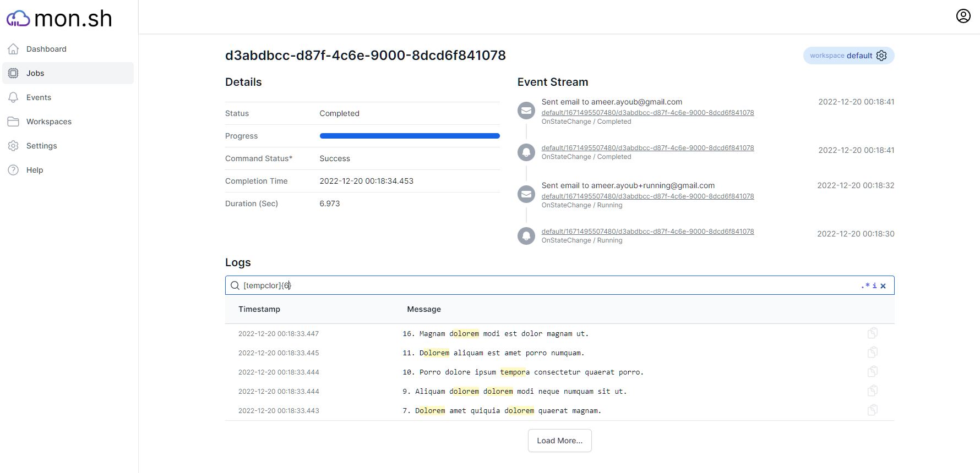980x473 pixels.
Task: Go to Events in the sidebar
Action: (39, 97)
